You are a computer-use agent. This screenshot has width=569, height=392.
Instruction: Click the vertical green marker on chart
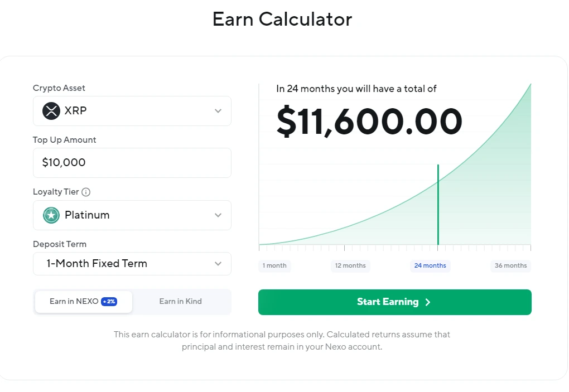point(438,205)
